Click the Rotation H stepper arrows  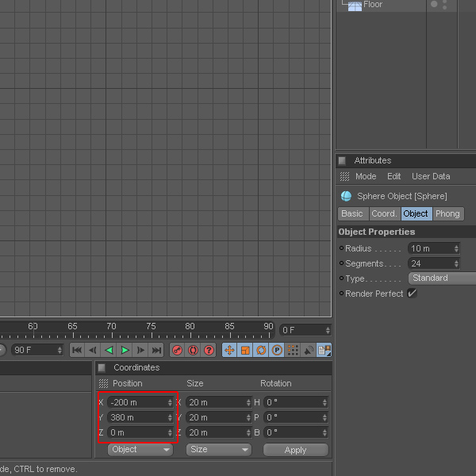(324, 402)
